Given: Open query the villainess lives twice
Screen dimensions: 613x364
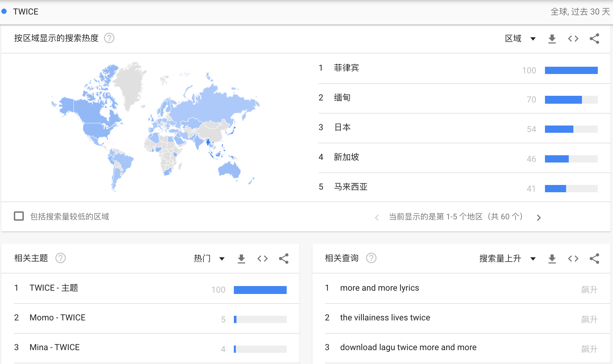Looking at the screenshot, I should 385,318.
